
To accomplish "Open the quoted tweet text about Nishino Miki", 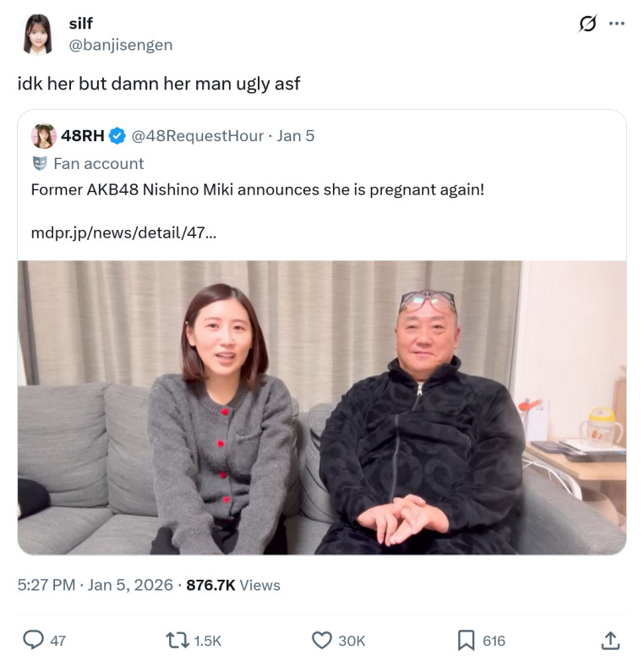I will pyautogui.click(x=258, y=189).
